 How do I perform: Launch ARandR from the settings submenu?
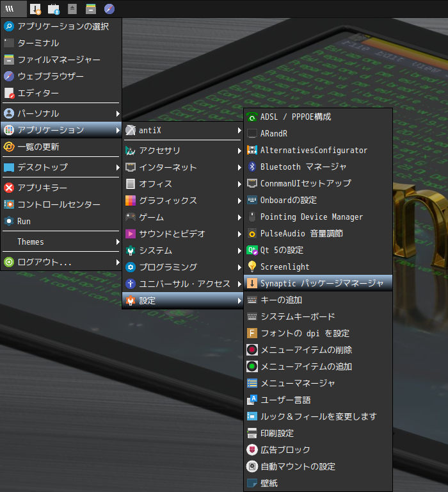(x=318, y=134)
